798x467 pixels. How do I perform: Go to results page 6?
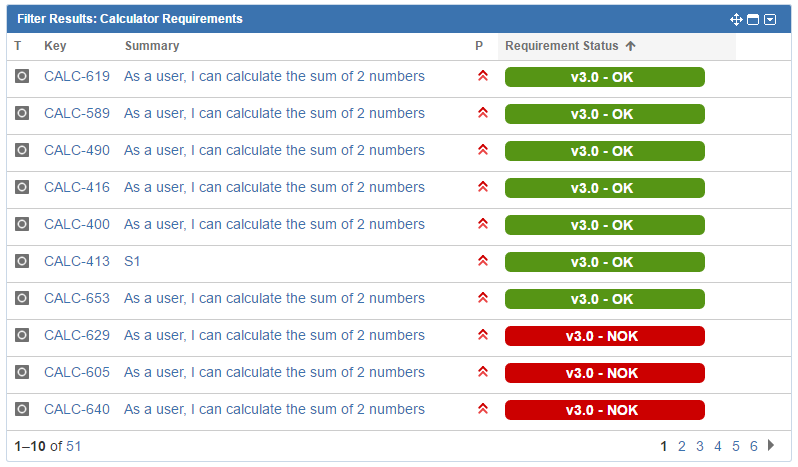[754, 447]
